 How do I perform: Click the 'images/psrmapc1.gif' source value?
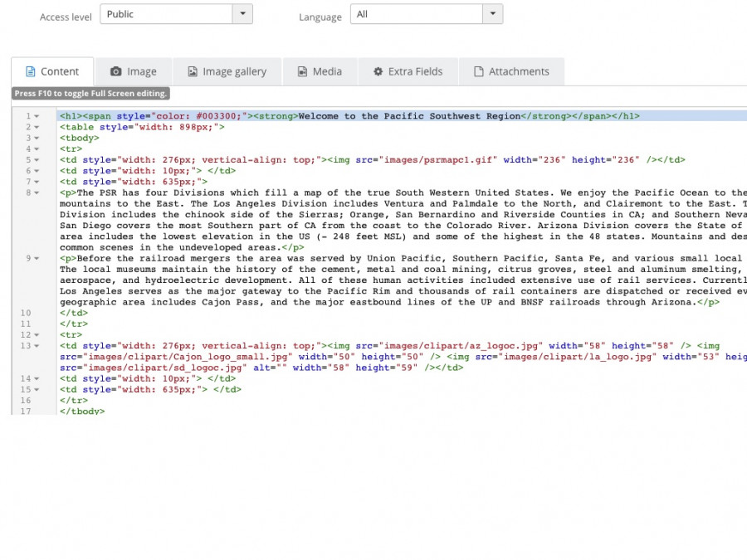point(438,159)
